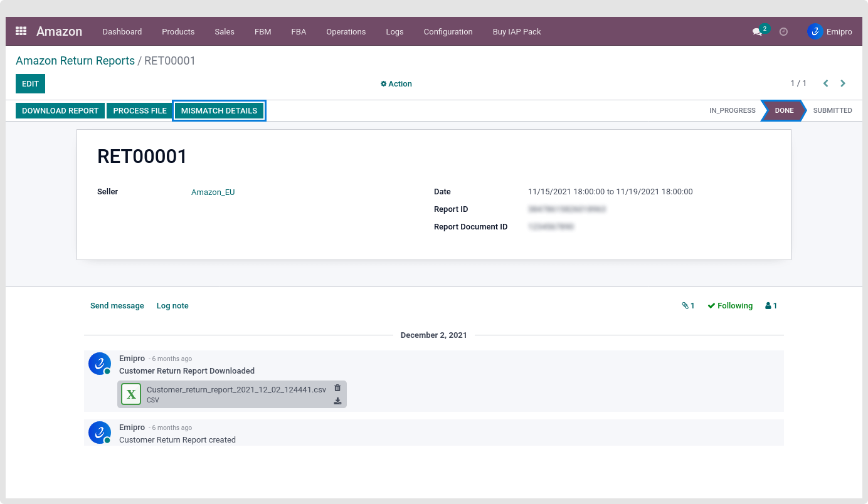The image size is (868, 504).
Task: Open the Emipro user menu
Action: click(x=830, y=32)
